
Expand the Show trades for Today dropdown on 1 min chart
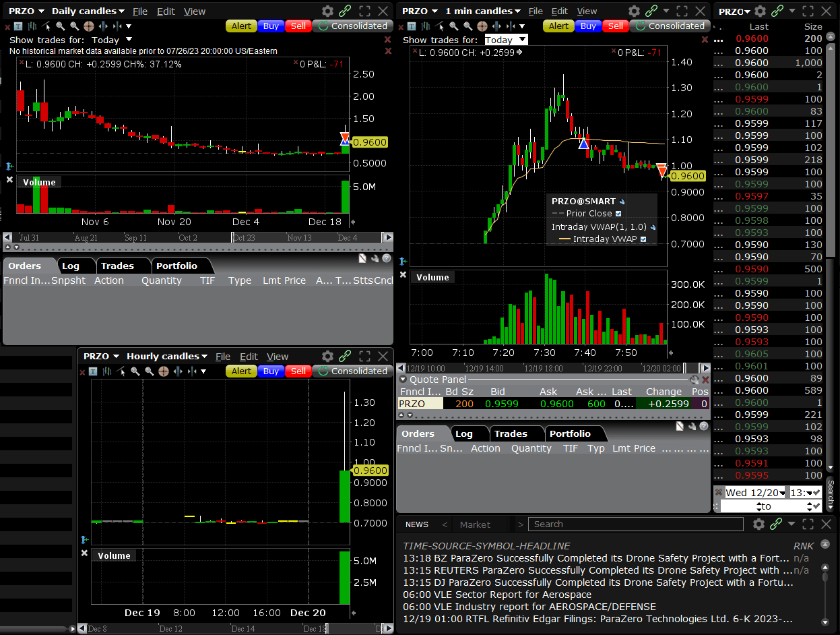click(x=505, y=40)
